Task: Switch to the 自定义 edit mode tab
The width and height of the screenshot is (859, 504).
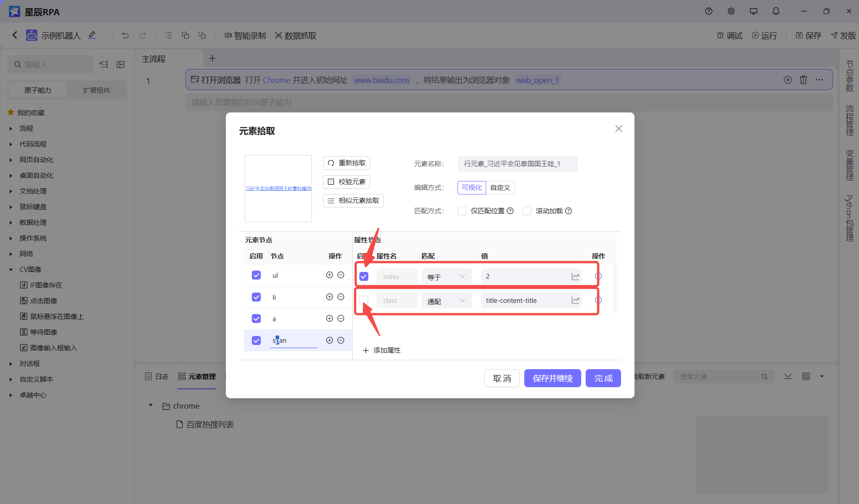Action: 500,188
